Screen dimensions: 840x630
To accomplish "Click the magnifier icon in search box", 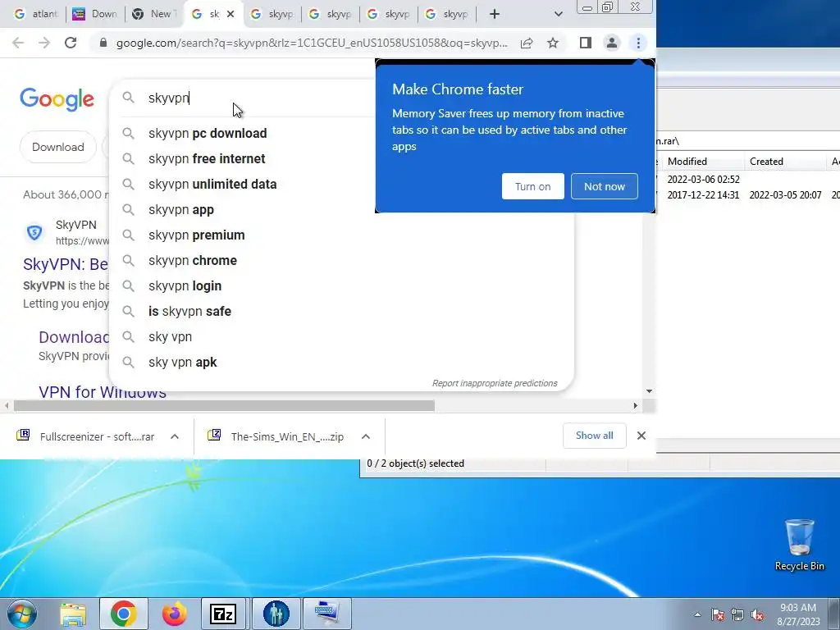I will (128, 98).
